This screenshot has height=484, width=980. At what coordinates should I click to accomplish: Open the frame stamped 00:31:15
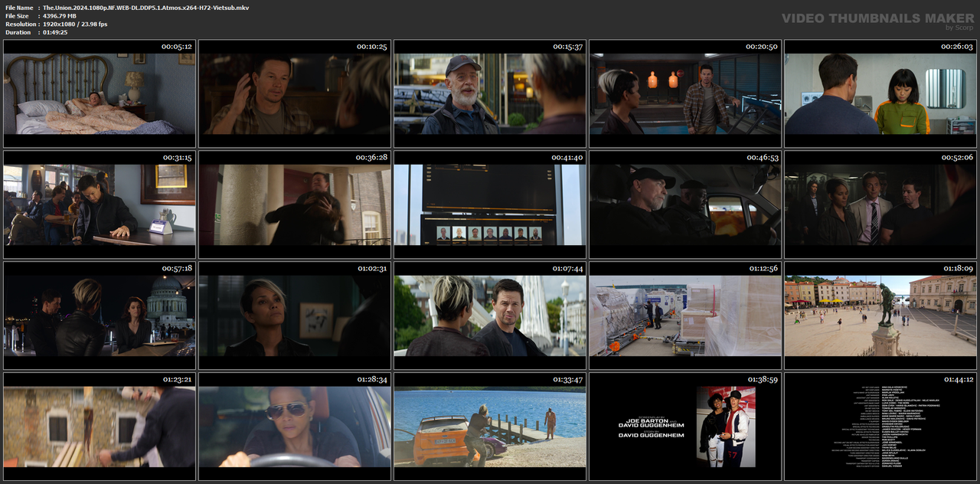[x=100, y=204]
